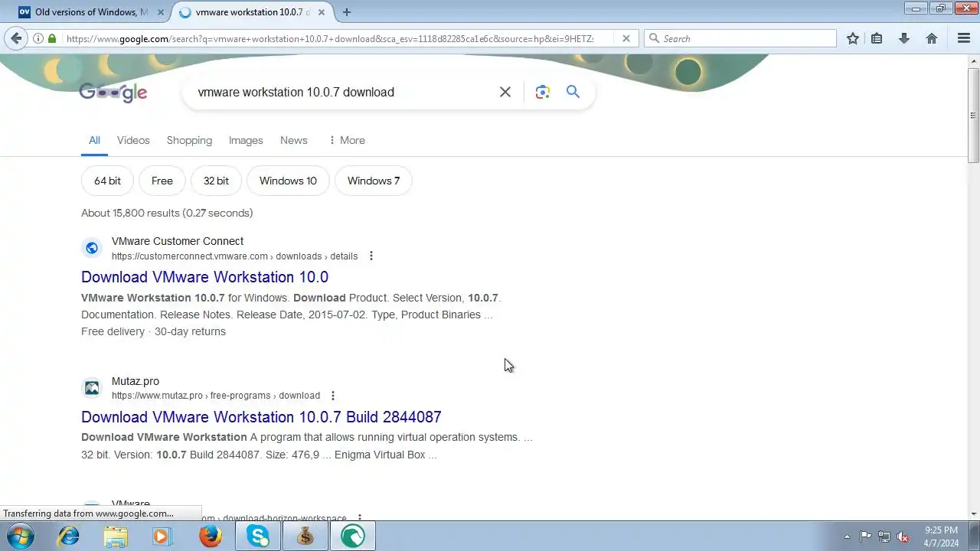980x551 pixels.
Task: Expand the More search filters dropdown
Action: (346, 140)
